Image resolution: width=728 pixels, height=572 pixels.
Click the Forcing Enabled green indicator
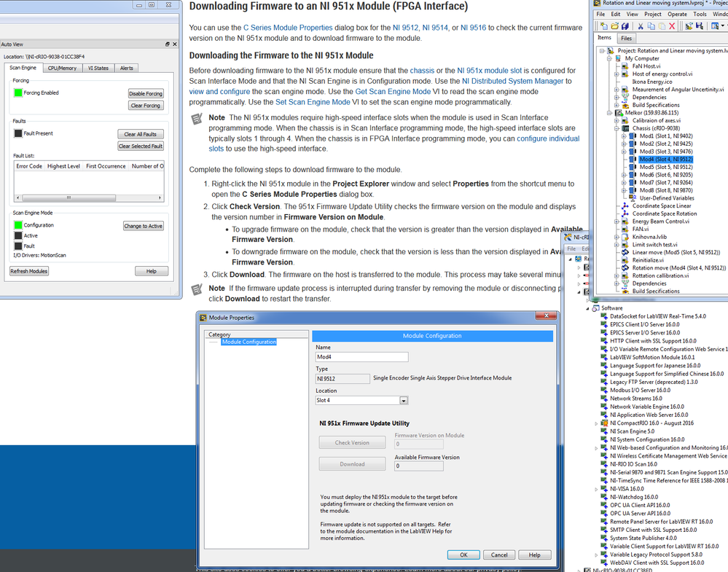click(18, 93)
